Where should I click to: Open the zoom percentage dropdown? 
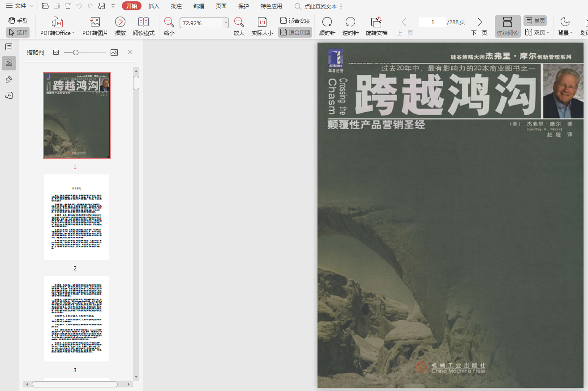coord(226,23)
